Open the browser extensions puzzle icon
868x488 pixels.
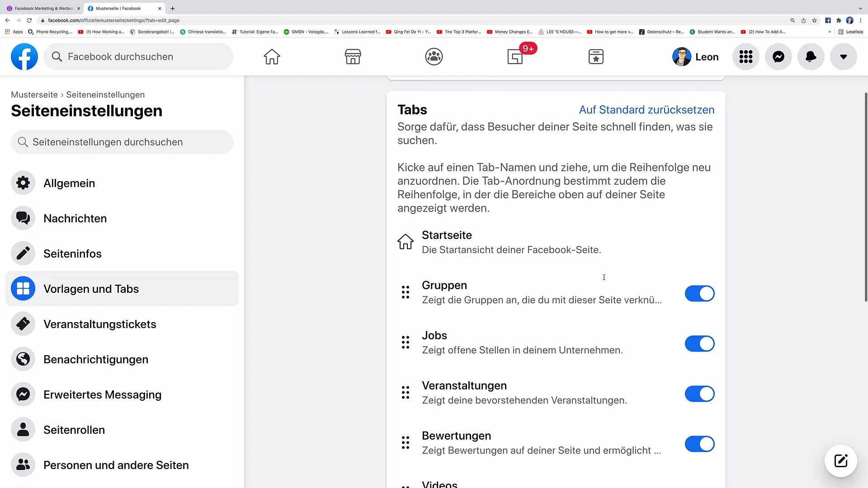click(839, 20)
